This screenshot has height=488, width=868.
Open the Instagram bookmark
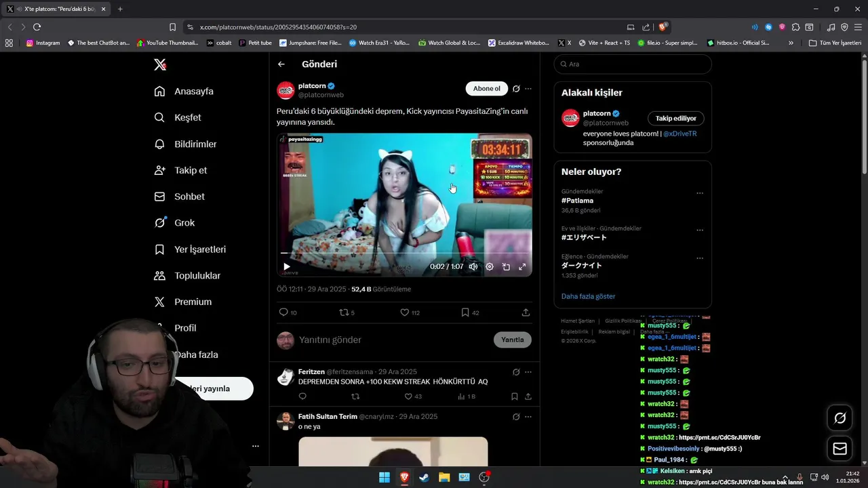point(43,43)
